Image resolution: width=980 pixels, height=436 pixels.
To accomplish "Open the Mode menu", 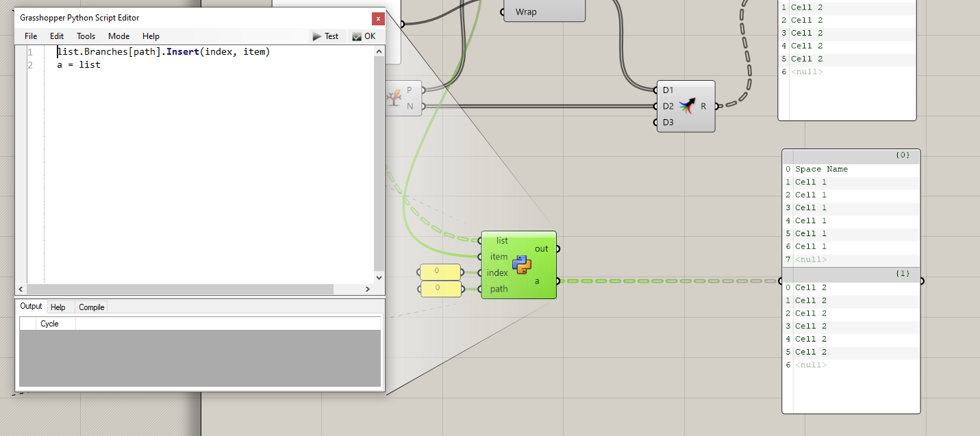I will pos(118,36).
